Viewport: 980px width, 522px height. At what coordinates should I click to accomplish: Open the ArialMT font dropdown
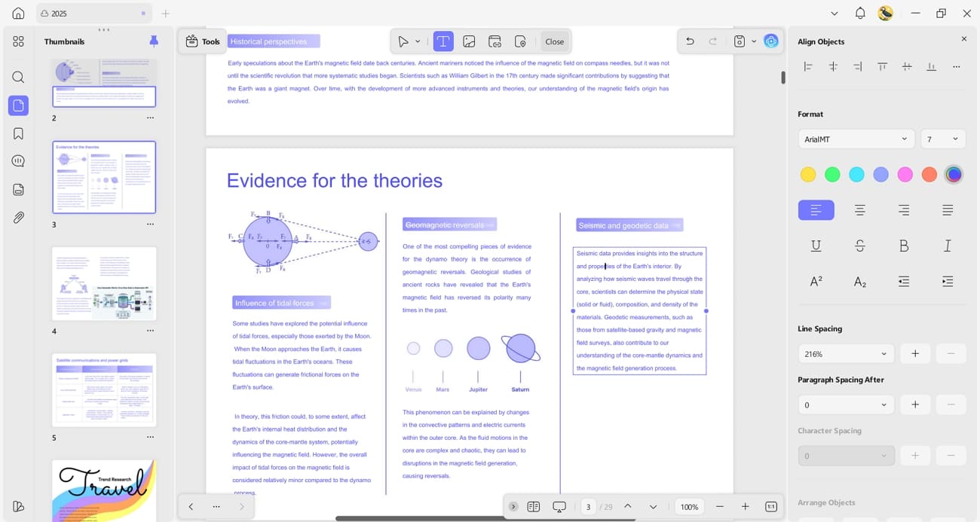856,139
